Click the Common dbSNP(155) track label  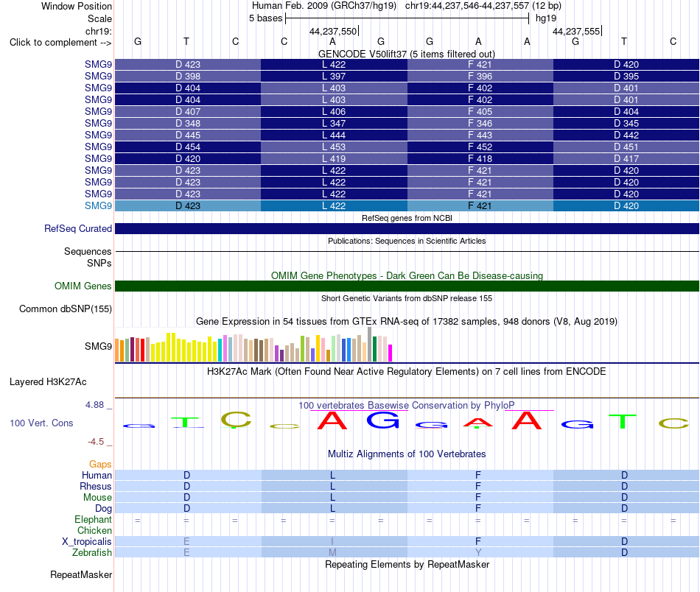click(x=65, y=309)
